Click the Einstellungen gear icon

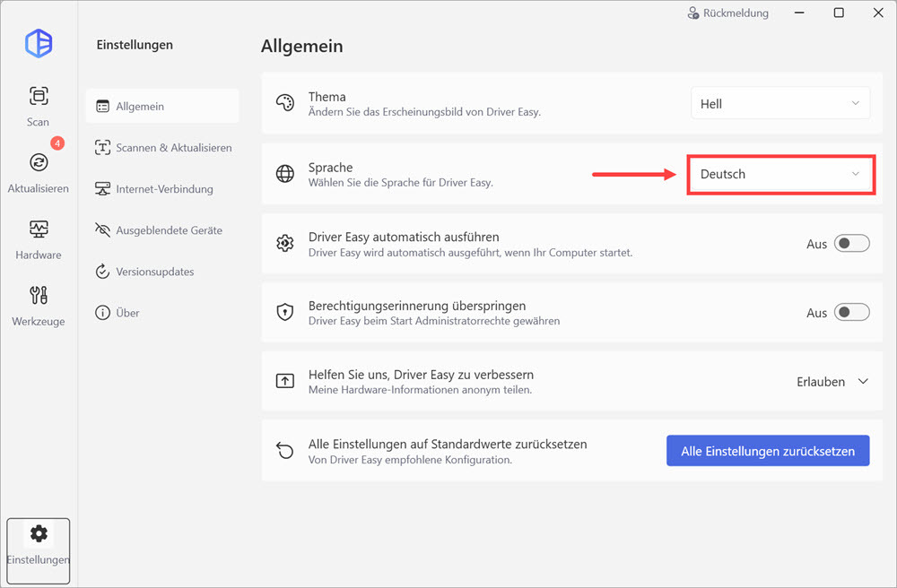[x=39, y=533]
